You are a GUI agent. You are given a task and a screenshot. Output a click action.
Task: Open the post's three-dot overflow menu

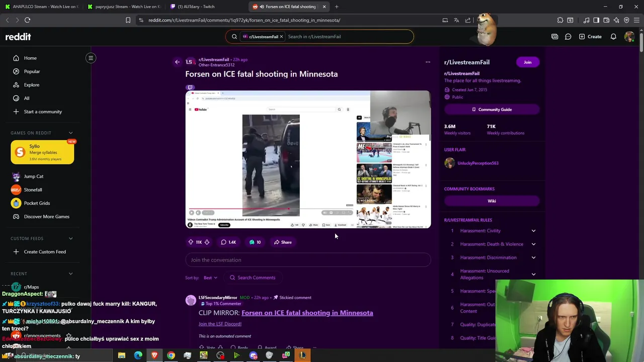click(x=428, y=62)
